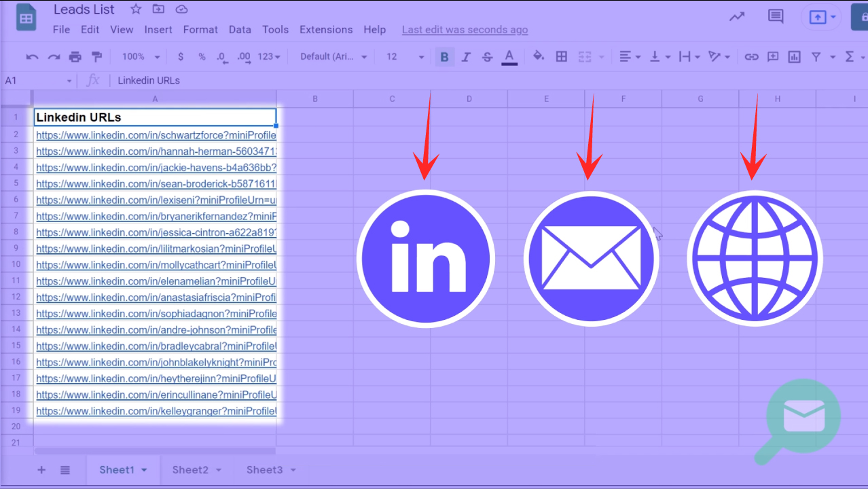
Task: Open the schwartzforce LinkedIn link
Action: coord(156,135)
